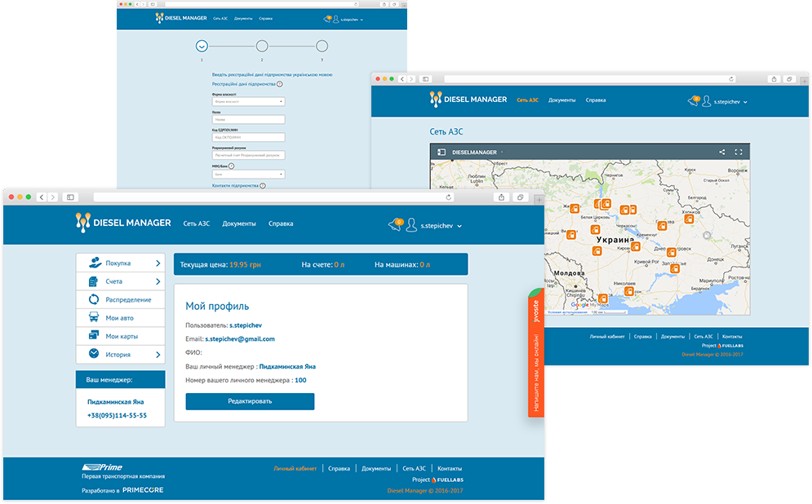812x504 pixels.
Task: Click manager phone +38(095)114-55-55
Action: pos(117,415)
